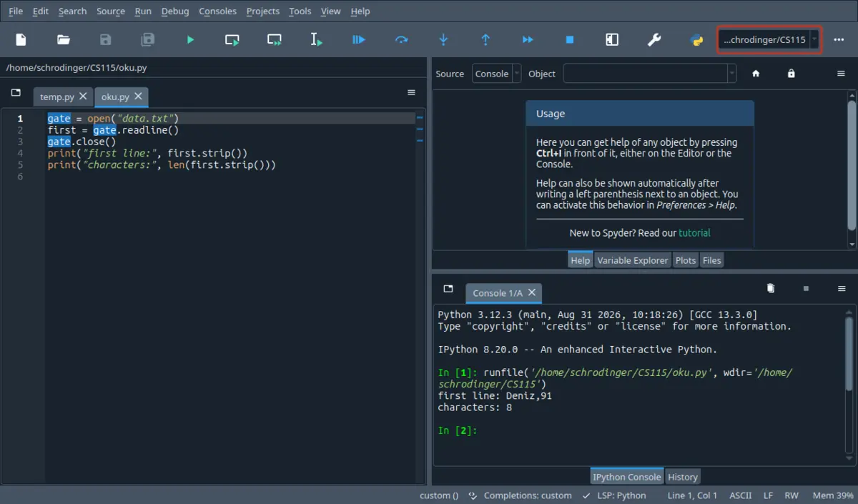Step into function in debugger

tap(443, 40)
